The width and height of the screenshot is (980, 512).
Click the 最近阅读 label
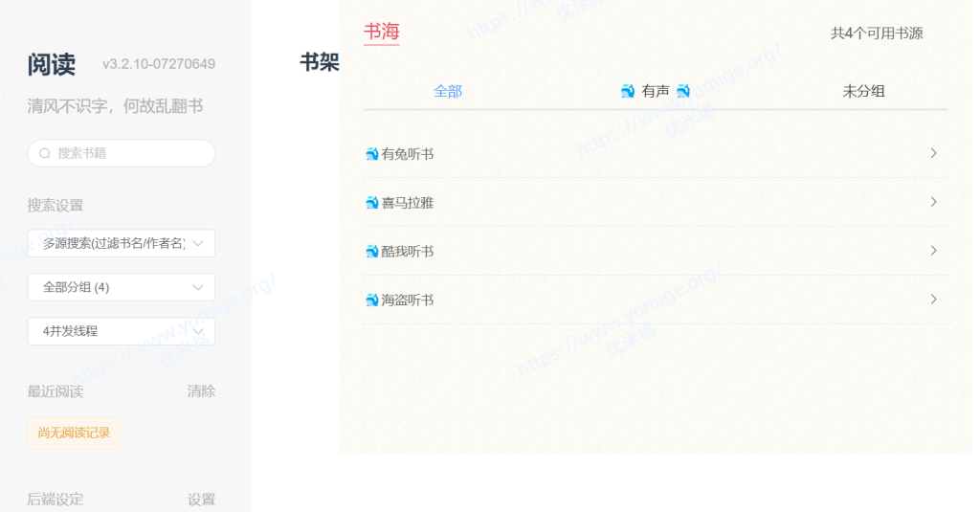[x=56, y=391]
